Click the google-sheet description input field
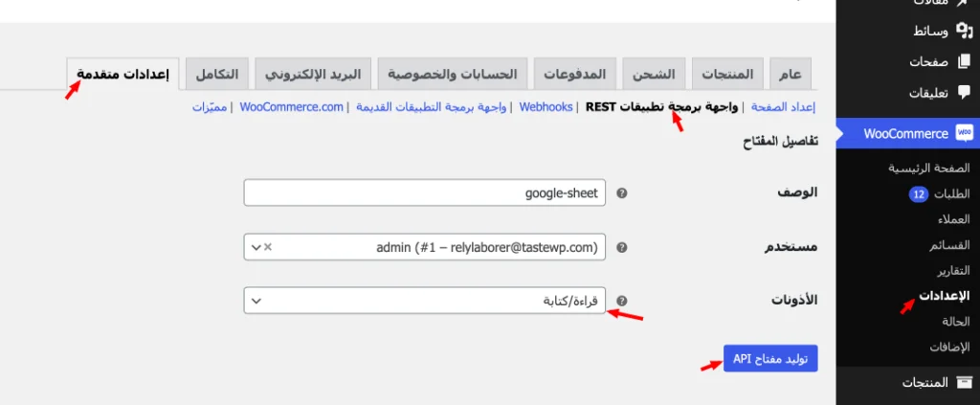 (x=425, y=193)
